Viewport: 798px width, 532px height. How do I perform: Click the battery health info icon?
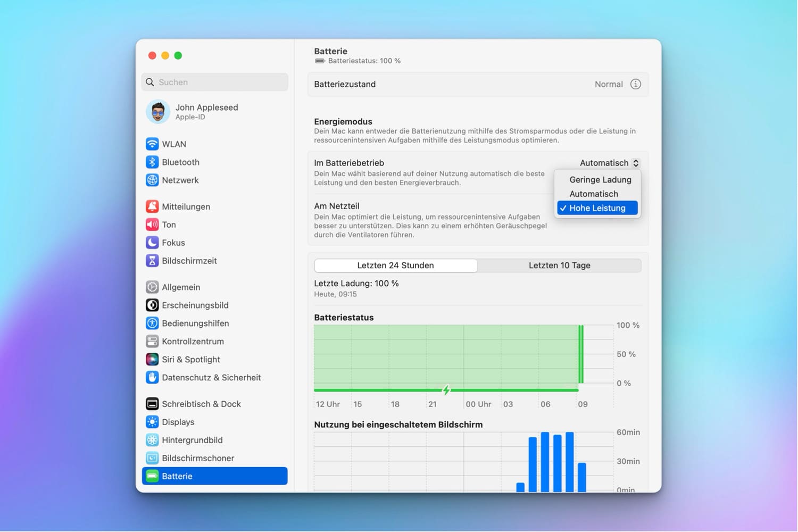coord(635,84)
